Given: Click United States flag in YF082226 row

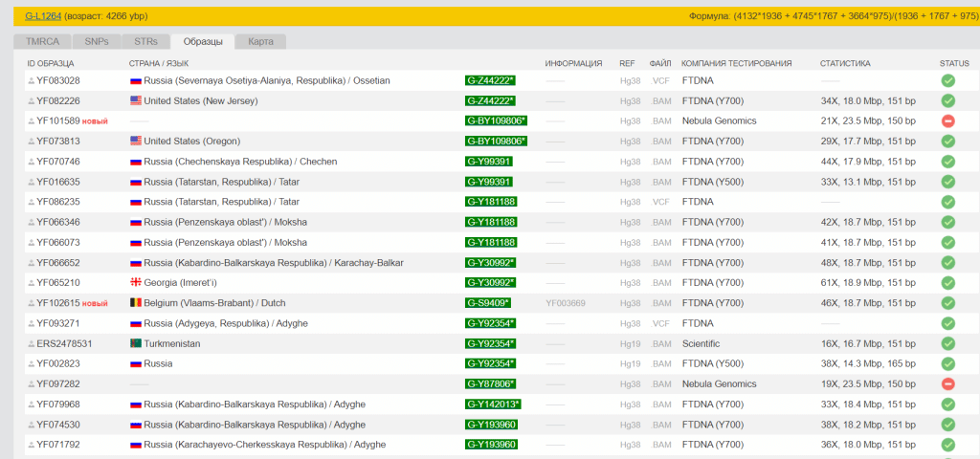Looking at the screenshot, I should click(x=135, y=100).
